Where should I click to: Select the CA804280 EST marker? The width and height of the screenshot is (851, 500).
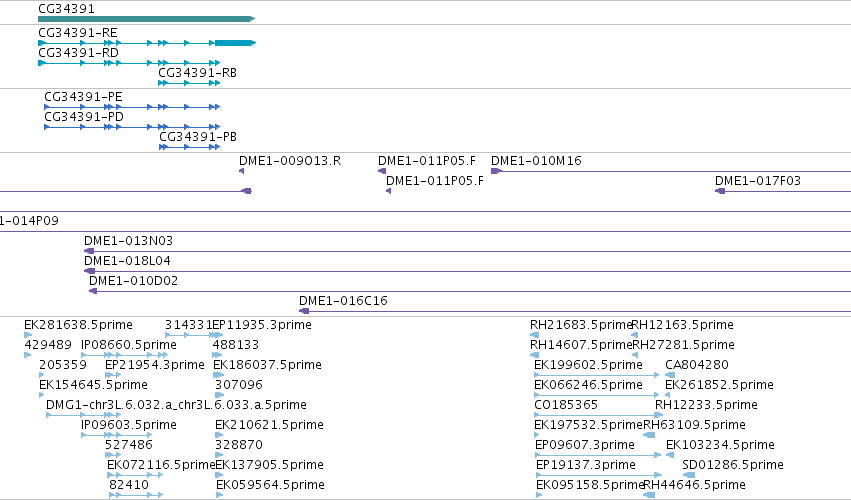coord(670,375)
